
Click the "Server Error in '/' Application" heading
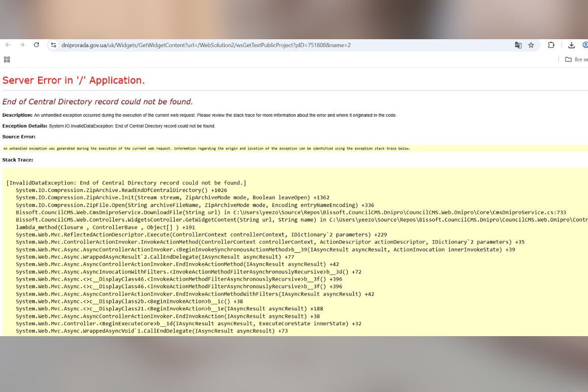pos(73,80)
